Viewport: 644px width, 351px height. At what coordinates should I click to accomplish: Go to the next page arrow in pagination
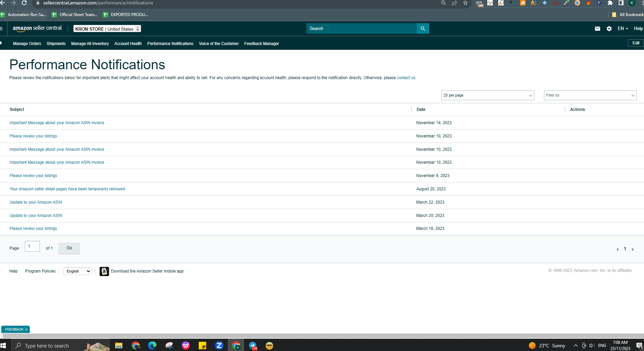[x=632, y=249]
